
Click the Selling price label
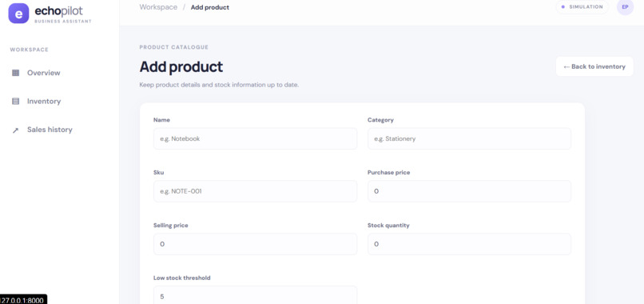(x=171, y=225)
